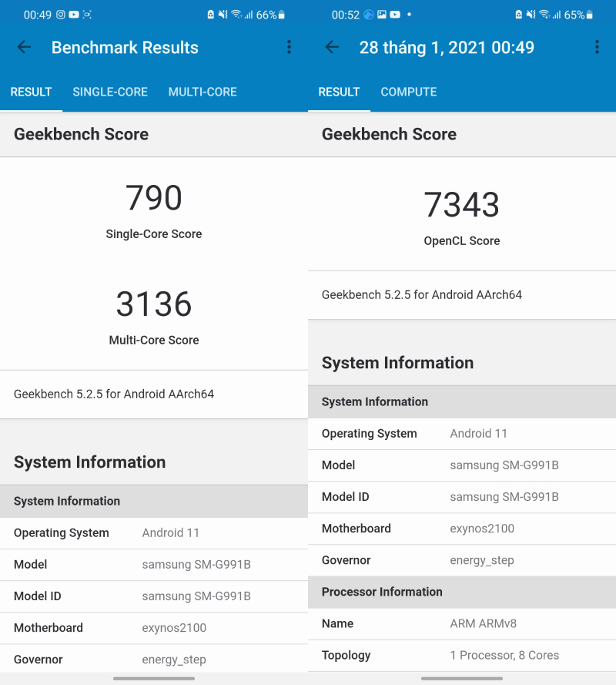Tap gallery image icon beside 00:52
Image resolution: width=616 pixels, height=685 pixels.
[x=382, y=15]
